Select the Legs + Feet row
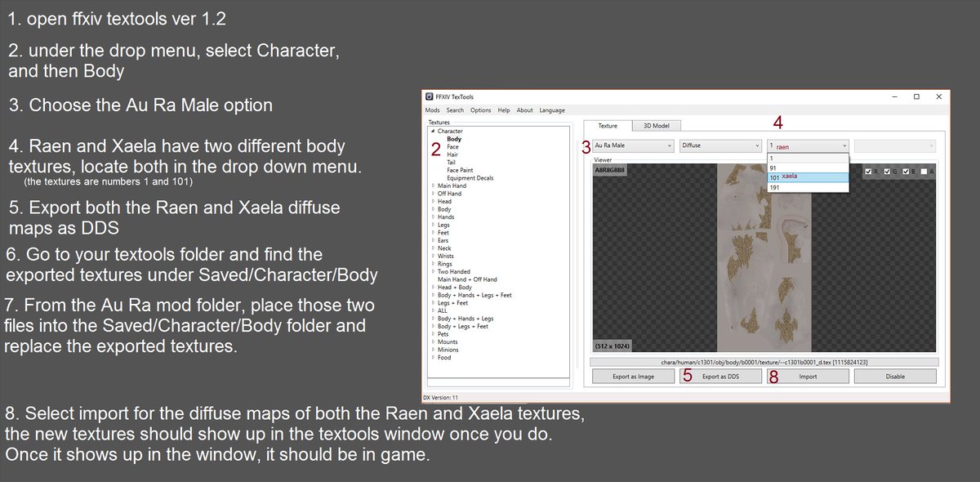 [x=454, y=303]
